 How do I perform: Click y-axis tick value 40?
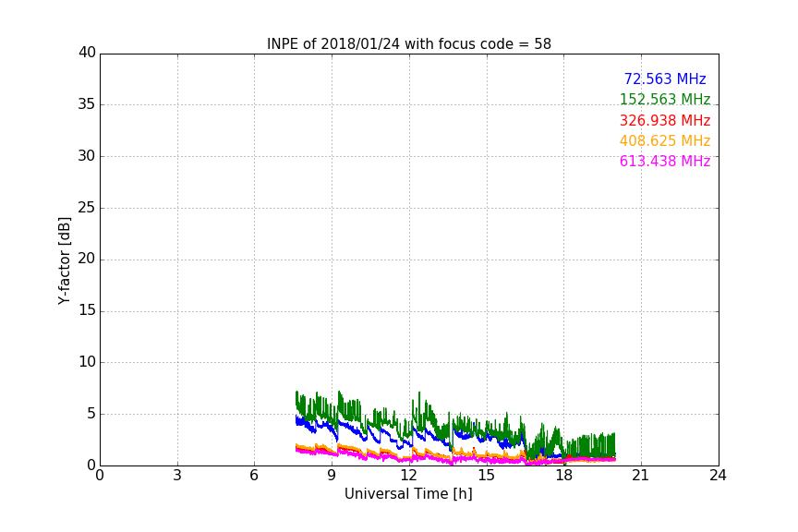[x=87, y=53]
